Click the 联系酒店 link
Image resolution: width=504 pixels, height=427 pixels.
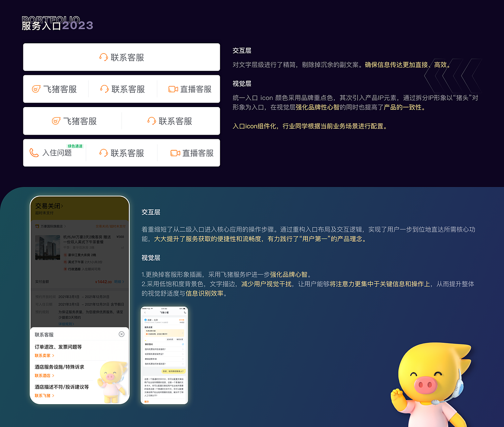pyautogui.click(x=43, y=376)
